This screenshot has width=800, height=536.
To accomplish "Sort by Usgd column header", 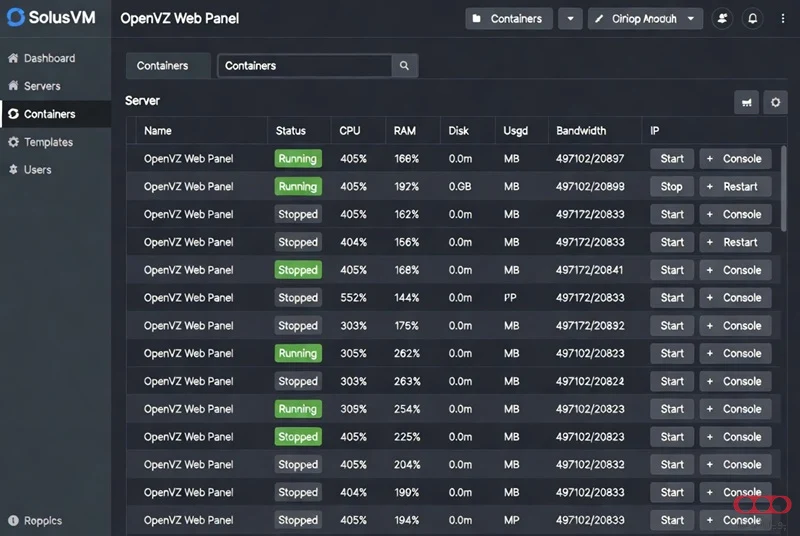I will click(x=515, y=131).
